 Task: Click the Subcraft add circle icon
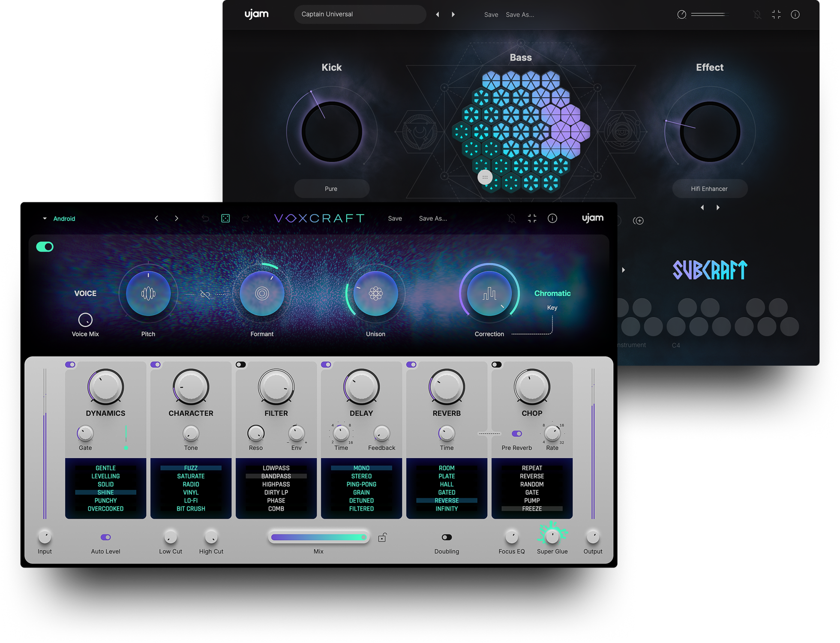639,221
